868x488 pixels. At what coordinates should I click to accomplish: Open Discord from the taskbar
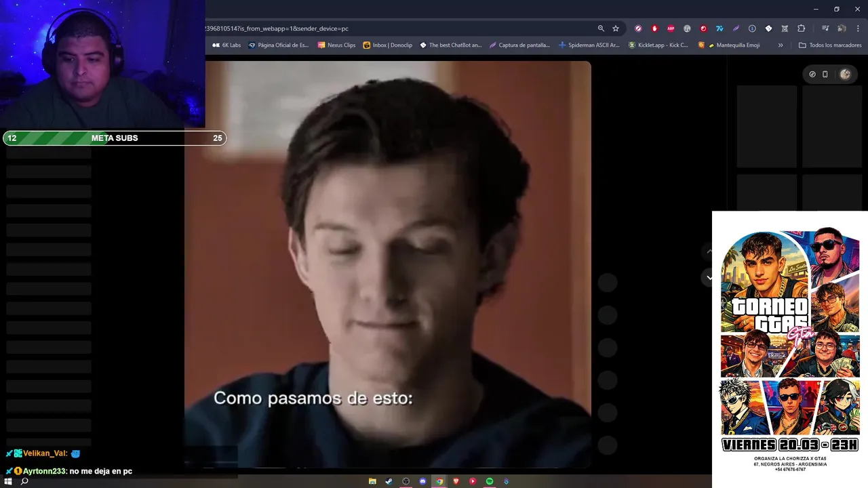(x=422, y=481)
